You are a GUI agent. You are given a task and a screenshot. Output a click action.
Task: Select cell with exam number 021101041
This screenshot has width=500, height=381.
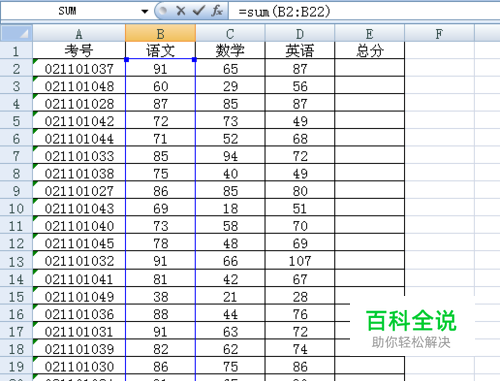pos(79,279)
